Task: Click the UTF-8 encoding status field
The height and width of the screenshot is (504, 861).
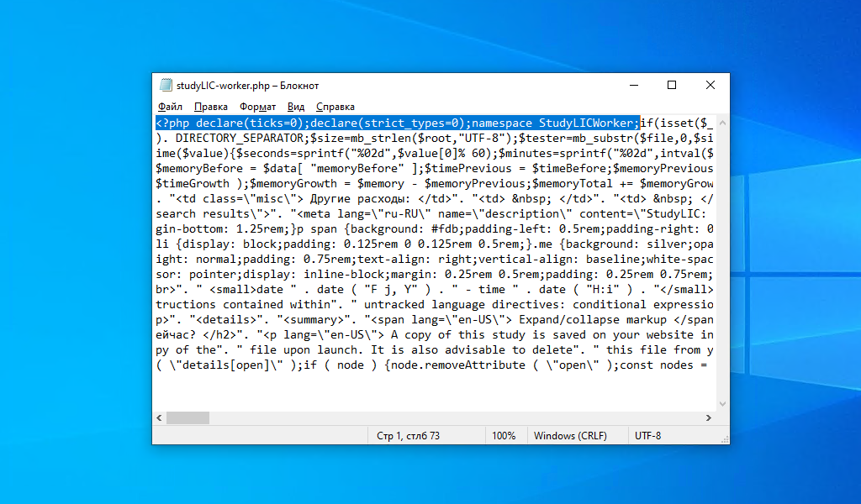Action: click(x=648, y=435)
